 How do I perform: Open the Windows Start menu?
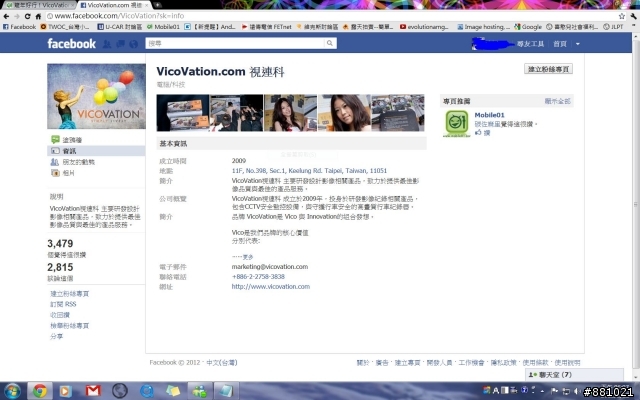pyautogui.click(x=12, y=391)
